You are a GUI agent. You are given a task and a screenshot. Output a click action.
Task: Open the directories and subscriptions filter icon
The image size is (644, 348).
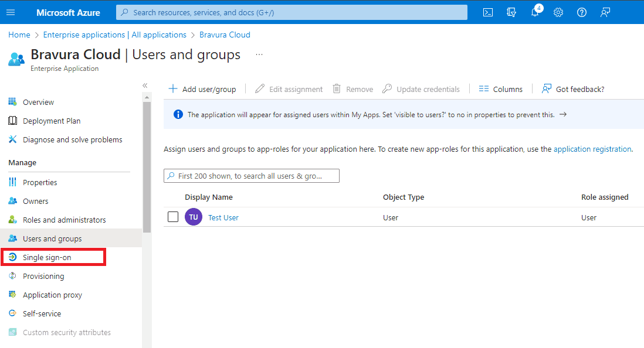(511, 12)
